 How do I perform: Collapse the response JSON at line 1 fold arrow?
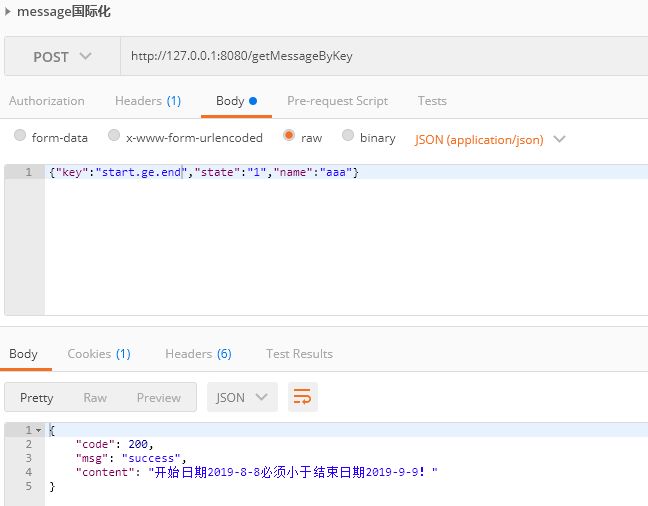pyautogui.click(x=38, y=430)
